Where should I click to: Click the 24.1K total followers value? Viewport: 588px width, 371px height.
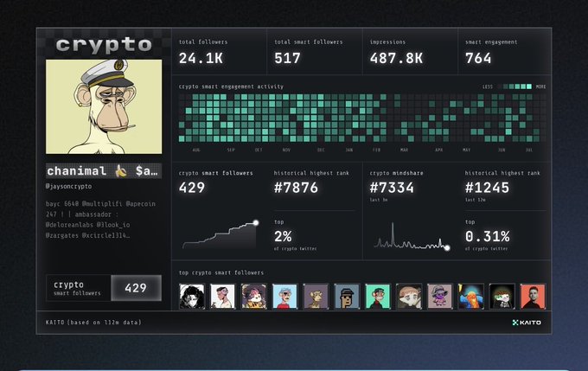coord(201,58)
